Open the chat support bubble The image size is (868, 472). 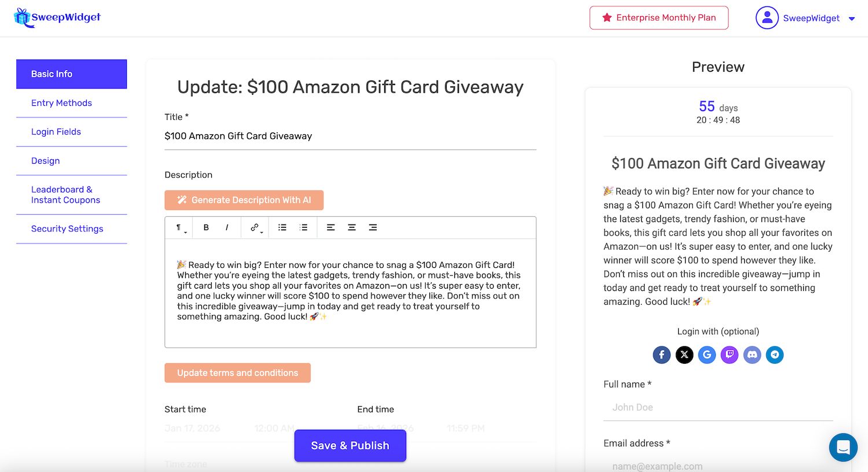tap(843, 447)
